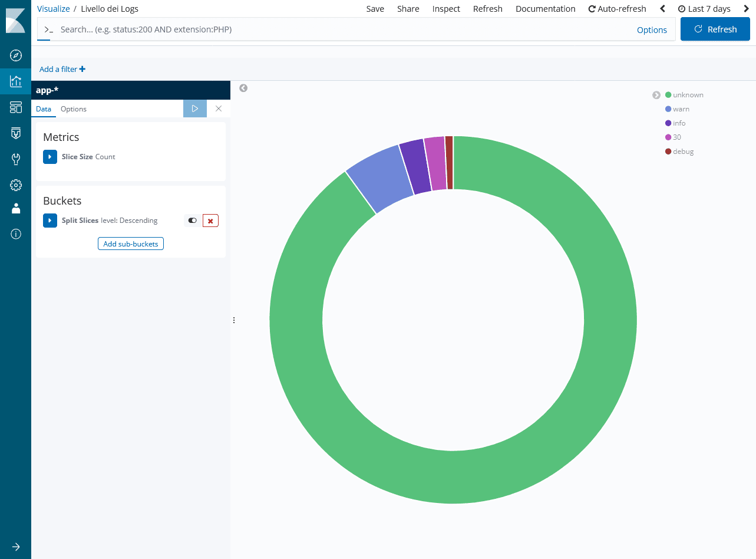The image size is (756, 559).
Task: Expand the Split Slices bucket editor
Action: tap(50, 221)
